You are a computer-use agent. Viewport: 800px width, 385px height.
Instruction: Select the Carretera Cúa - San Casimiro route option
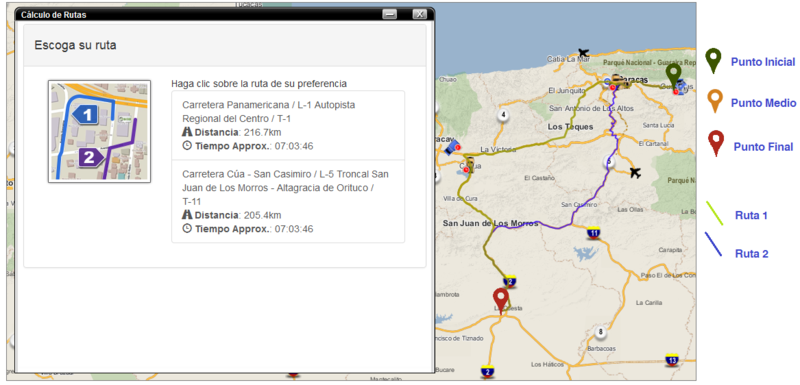[x=288, y=201]
